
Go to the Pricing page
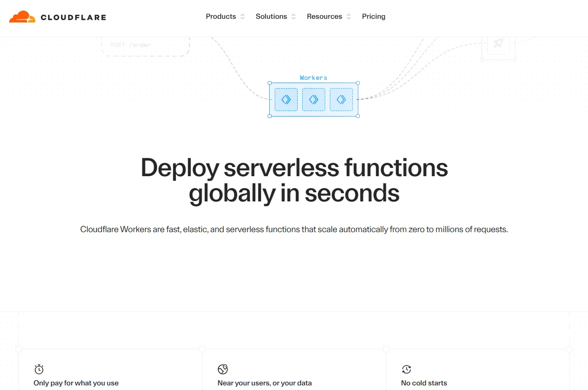(373, 17)
